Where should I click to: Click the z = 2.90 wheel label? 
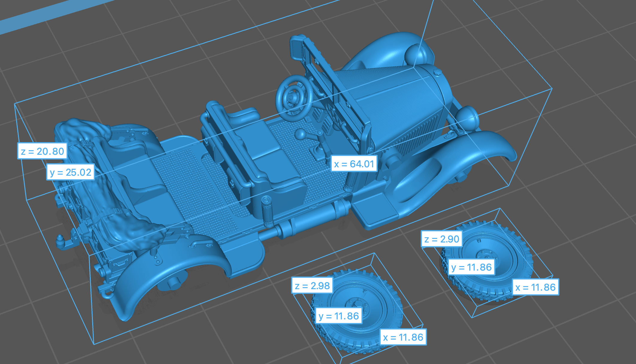coord(441,239)
